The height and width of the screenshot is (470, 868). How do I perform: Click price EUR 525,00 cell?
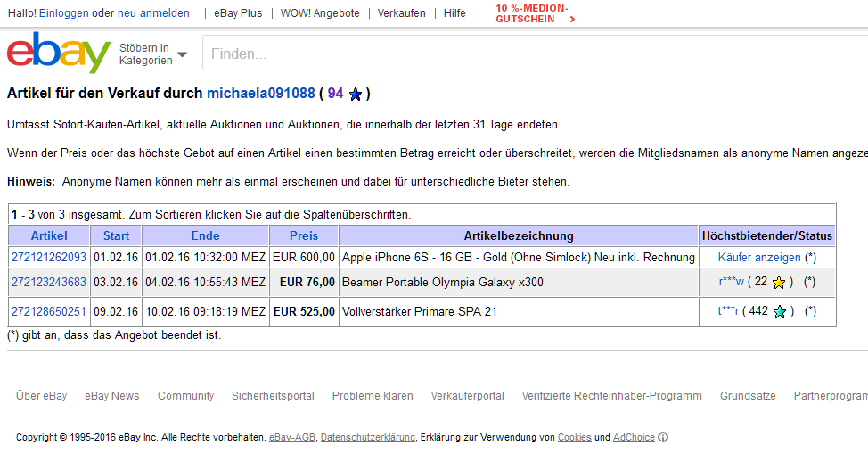[x=305, y=311]
